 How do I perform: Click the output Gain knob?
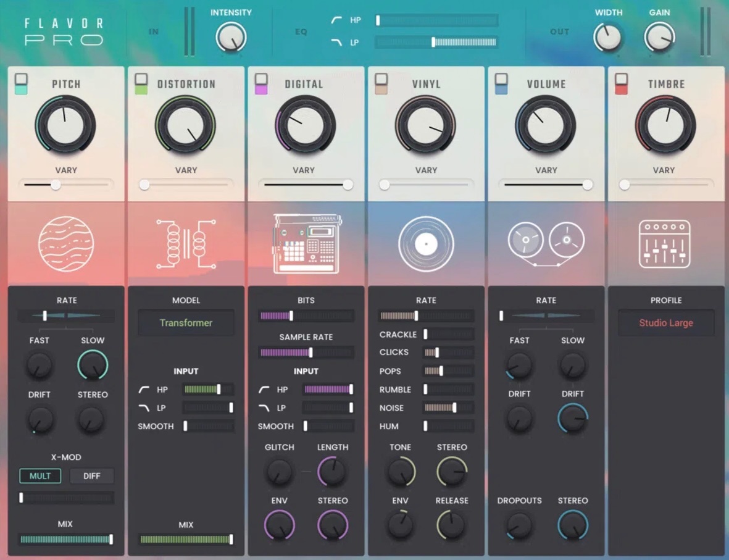coord(659,37)
